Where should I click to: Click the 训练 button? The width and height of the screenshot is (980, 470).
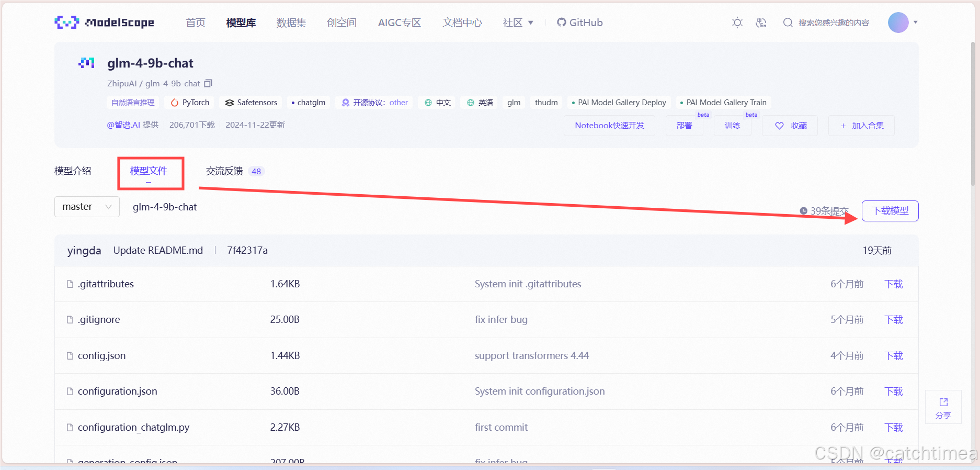point(732,126)
